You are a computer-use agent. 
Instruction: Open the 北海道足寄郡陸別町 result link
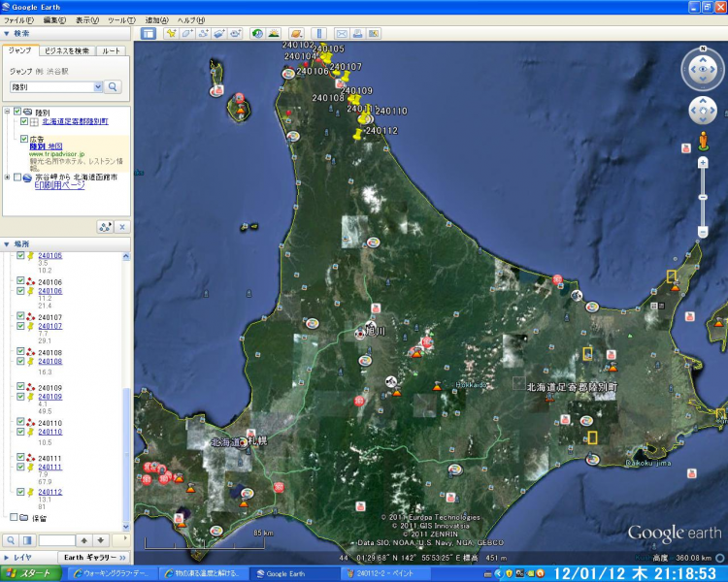tap(75, 121)
